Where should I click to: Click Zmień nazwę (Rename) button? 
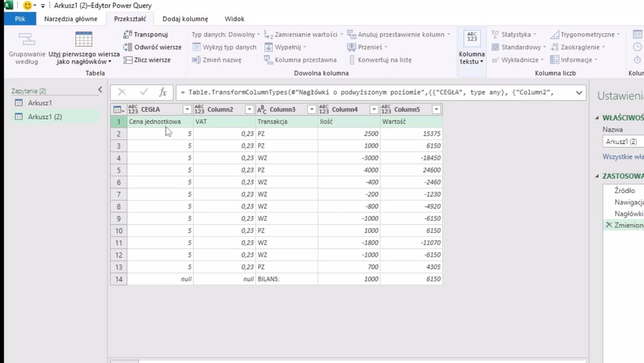(217, 60)
